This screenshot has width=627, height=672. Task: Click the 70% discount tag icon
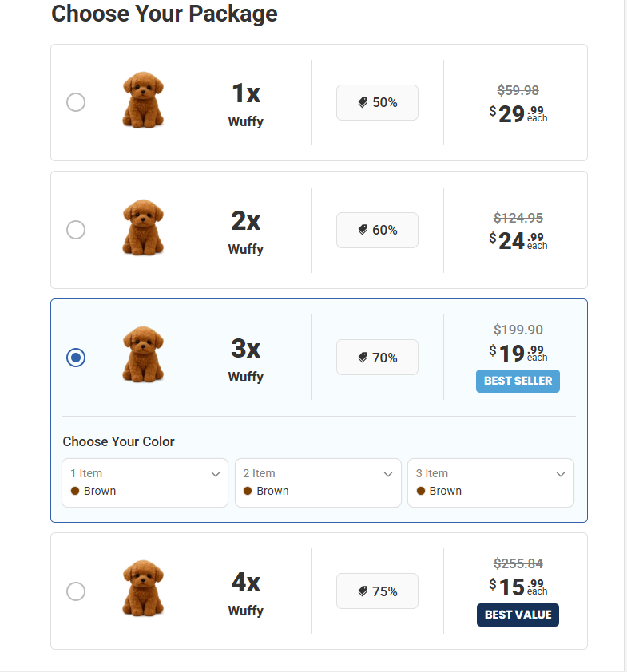[363, 358]
